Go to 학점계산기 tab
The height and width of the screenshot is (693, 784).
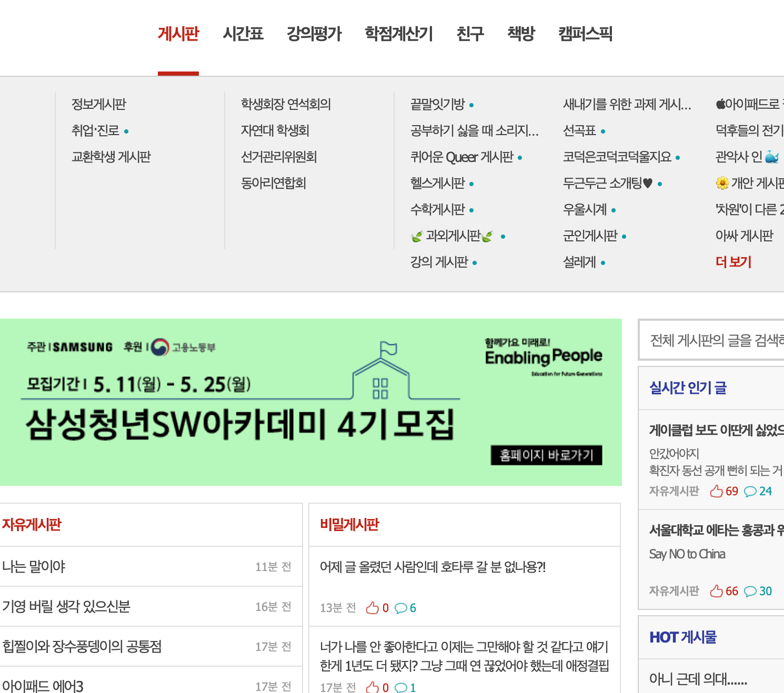tap(399, 34)
